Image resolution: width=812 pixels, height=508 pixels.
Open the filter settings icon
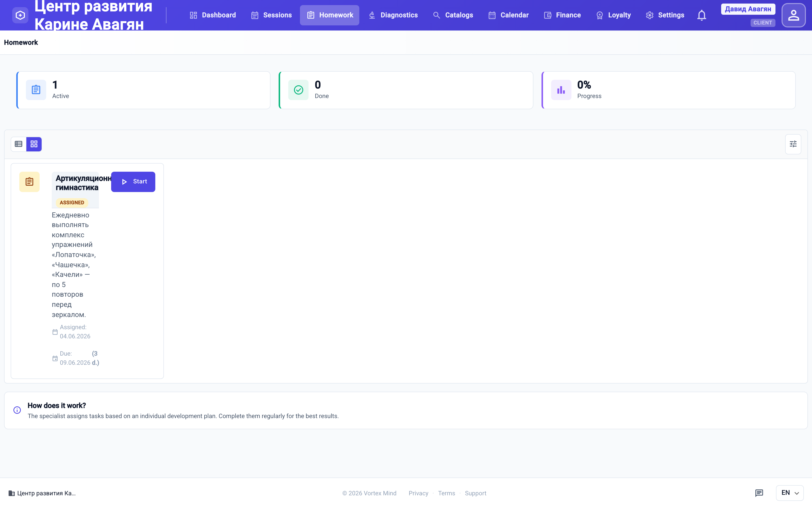click(x=793, y=144)
